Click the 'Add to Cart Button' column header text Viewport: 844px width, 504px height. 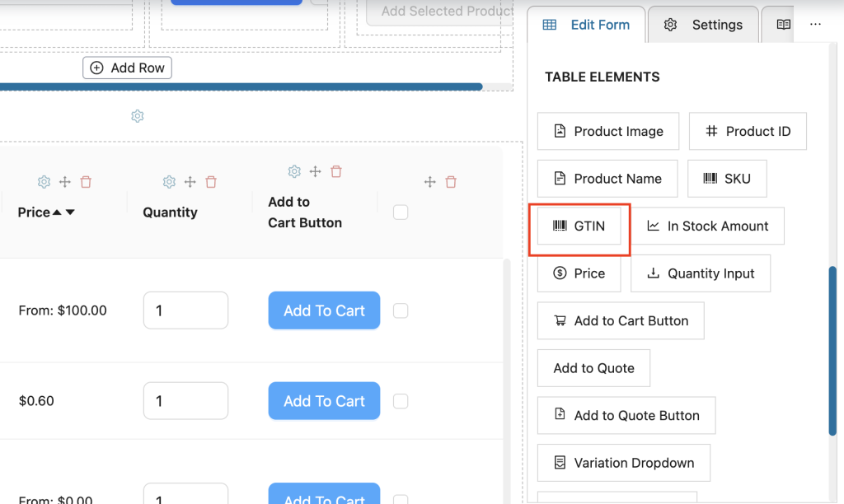305,212
